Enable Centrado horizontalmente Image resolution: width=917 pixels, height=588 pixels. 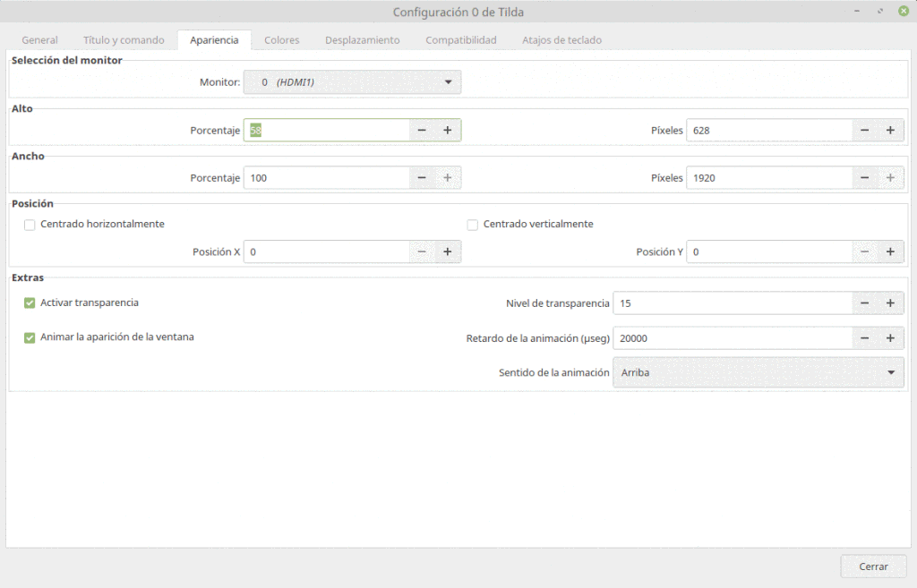(x=30, y=225)
